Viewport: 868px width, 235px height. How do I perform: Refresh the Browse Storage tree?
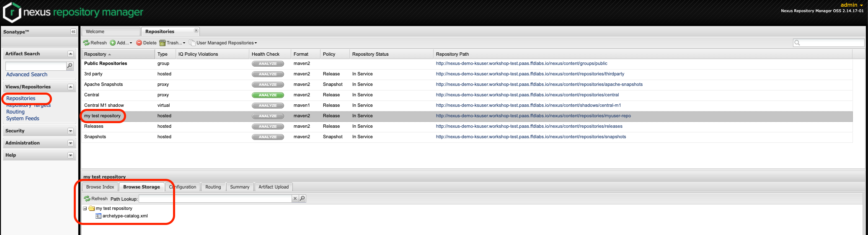click(96, 199)
